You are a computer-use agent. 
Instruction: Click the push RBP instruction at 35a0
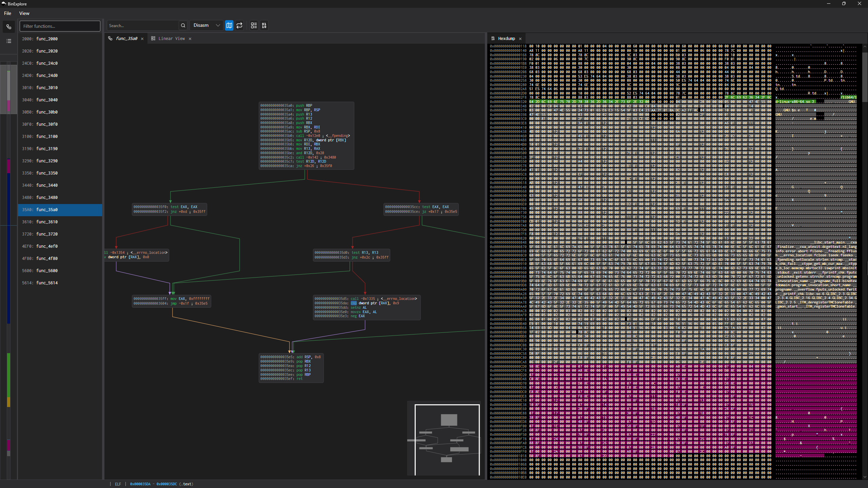[x=286, y=106]
